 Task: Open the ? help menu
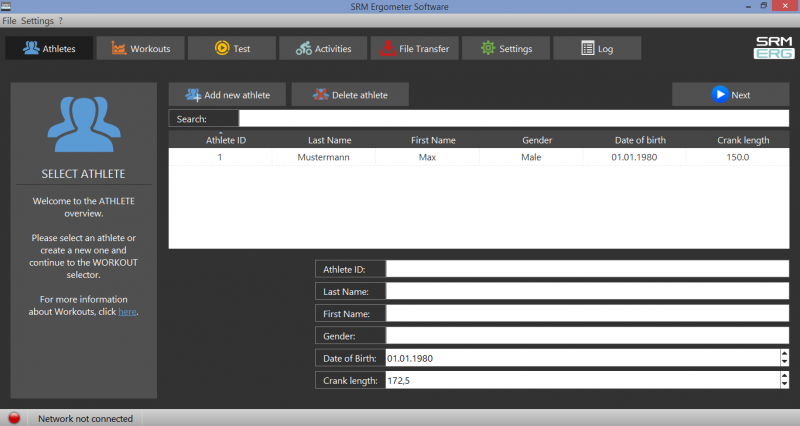61,21
